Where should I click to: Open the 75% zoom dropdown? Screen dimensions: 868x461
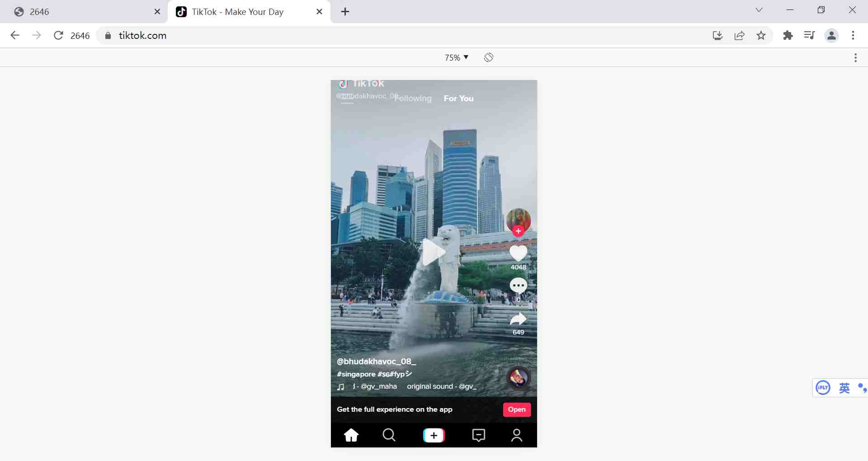456,57
